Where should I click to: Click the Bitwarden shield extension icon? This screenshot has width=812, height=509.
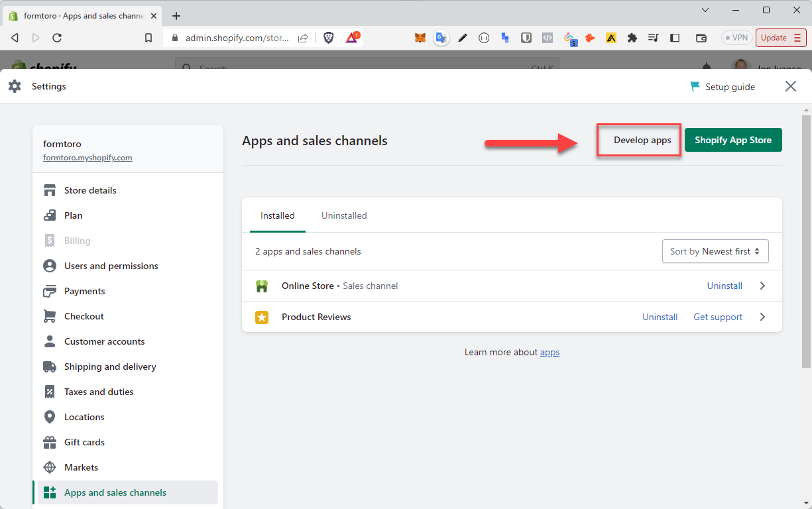[526, 38]
